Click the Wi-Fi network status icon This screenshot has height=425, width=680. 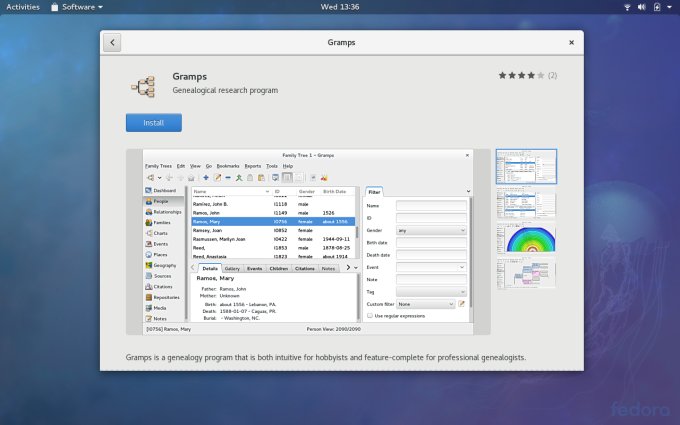click(x=627, y=7)
